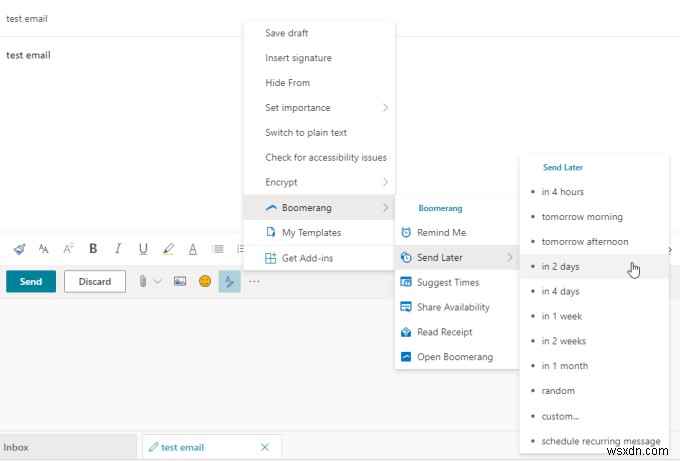
Task: Toggle bold formatting
Action: pyautogui.click(x=93, y=248)
